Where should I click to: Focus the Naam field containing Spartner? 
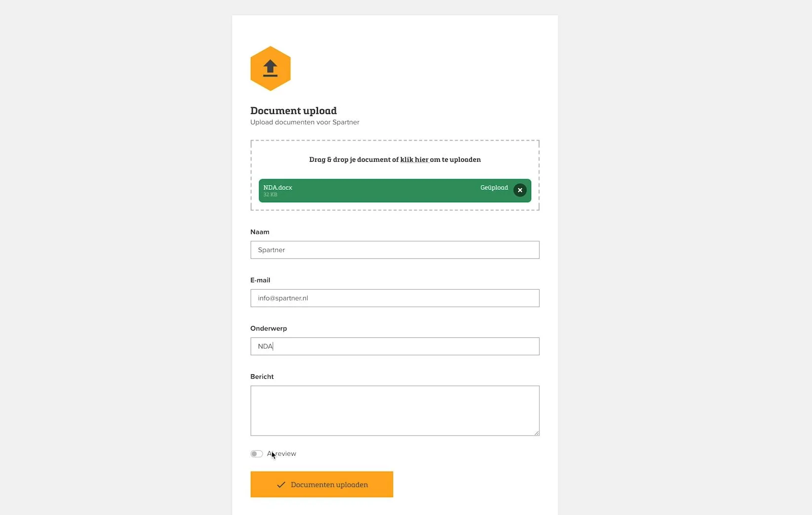click(394, 250)
